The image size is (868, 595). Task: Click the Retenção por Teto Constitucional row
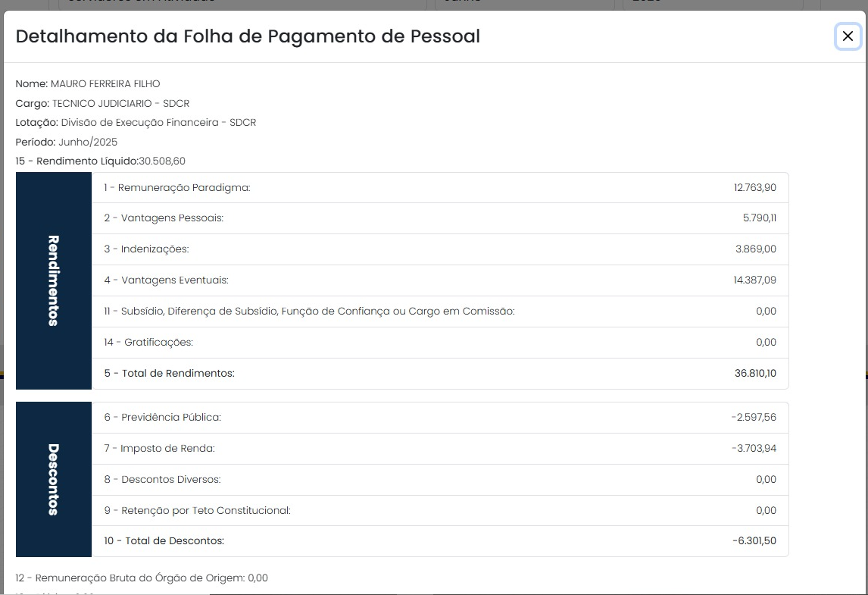click(439, 510)
